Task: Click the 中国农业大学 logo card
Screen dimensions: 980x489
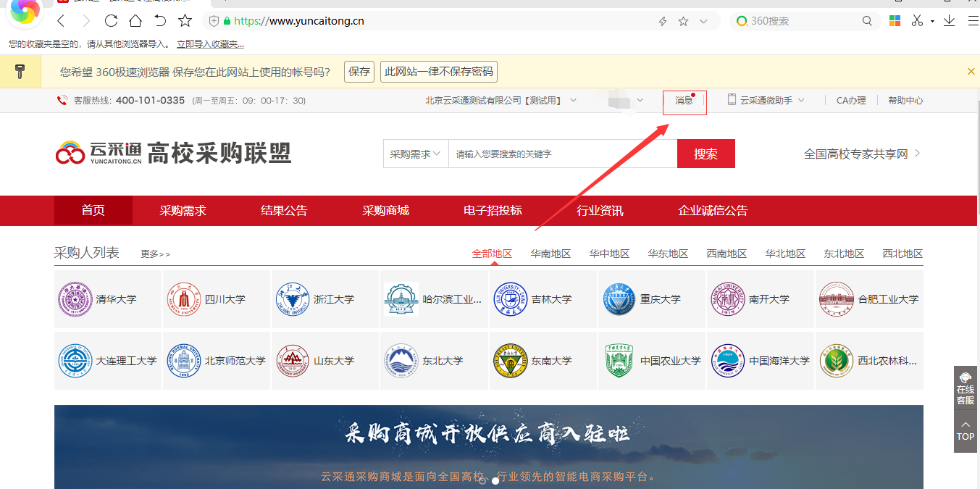Action: point(652,361)
